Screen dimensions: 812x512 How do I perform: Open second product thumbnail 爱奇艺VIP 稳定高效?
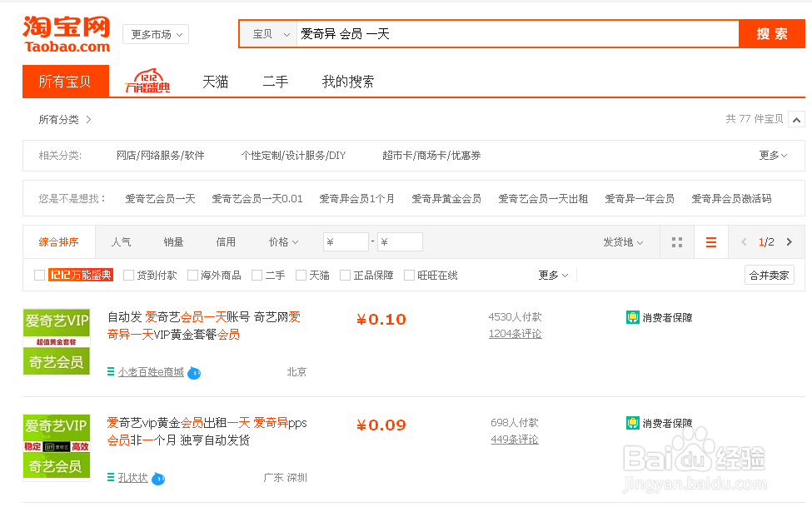pos(57,447)
